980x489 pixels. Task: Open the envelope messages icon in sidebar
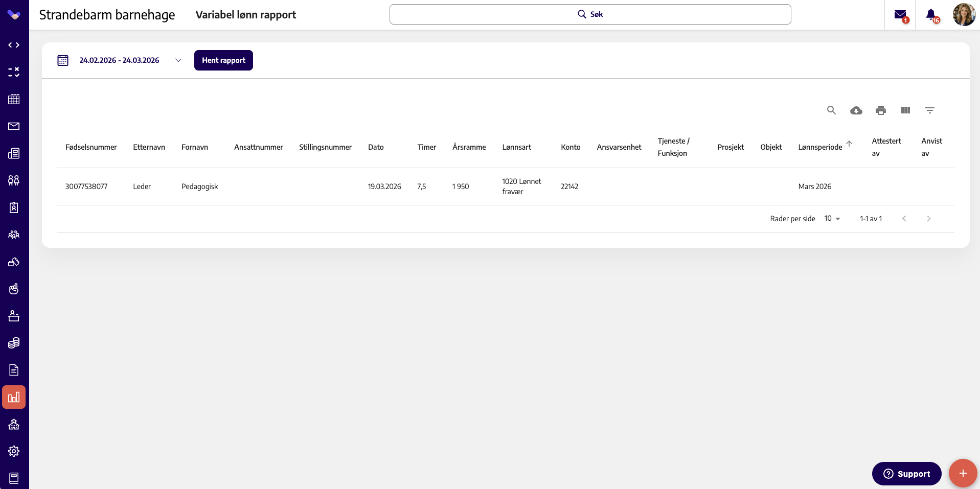coord(14,126)
